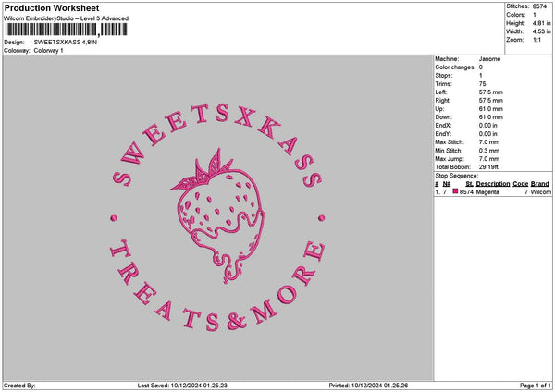Click the 'Code' column header
Screen dimensions: 555x392
pos(520,184)
